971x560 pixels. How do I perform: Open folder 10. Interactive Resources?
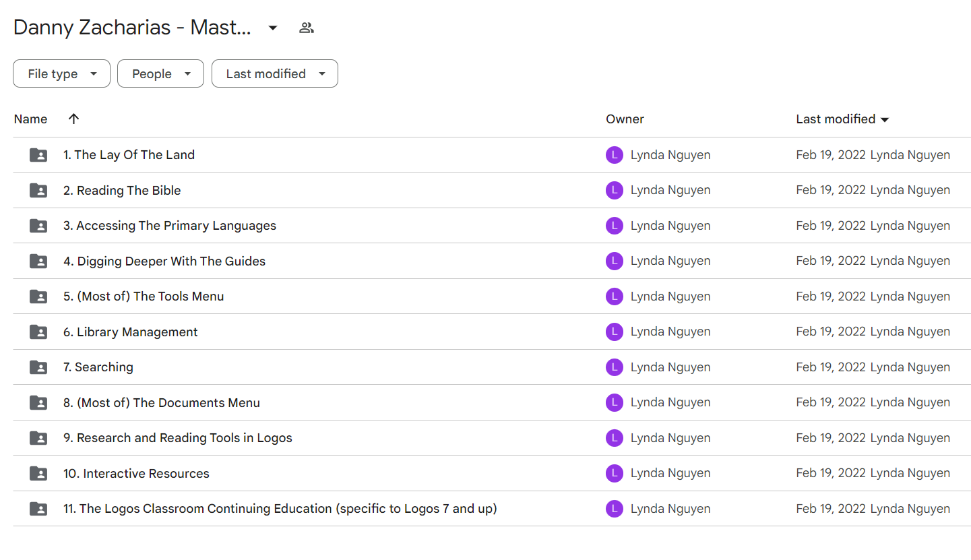click(136, 474)
